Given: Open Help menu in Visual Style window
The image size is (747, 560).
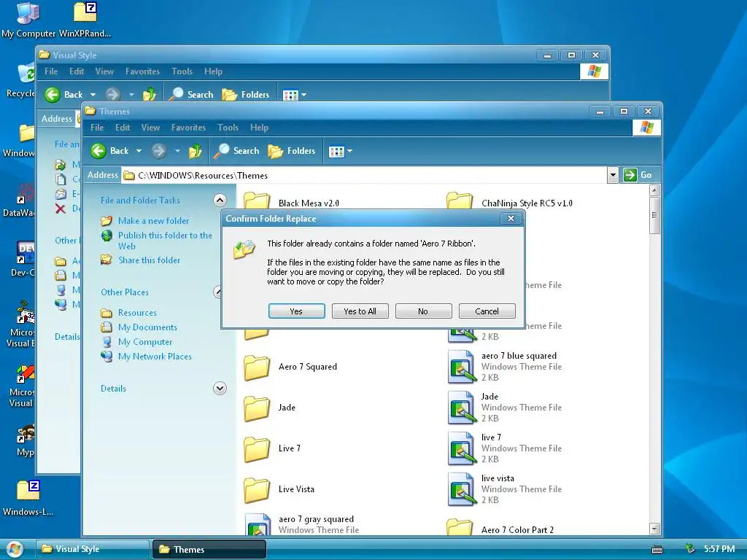Looking at the screenshot, I should [214, 71].
